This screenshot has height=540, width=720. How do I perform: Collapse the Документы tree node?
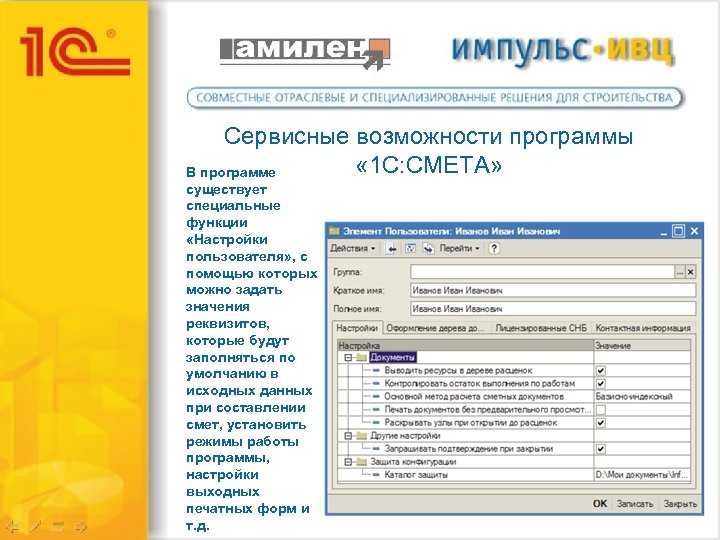[x=349, y=357]
